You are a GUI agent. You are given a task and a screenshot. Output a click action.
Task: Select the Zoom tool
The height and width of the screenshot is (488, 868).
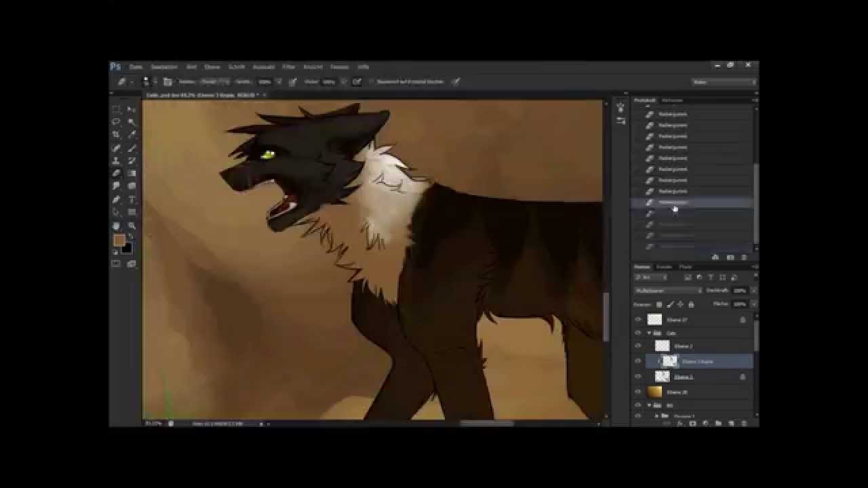point(132,225)
